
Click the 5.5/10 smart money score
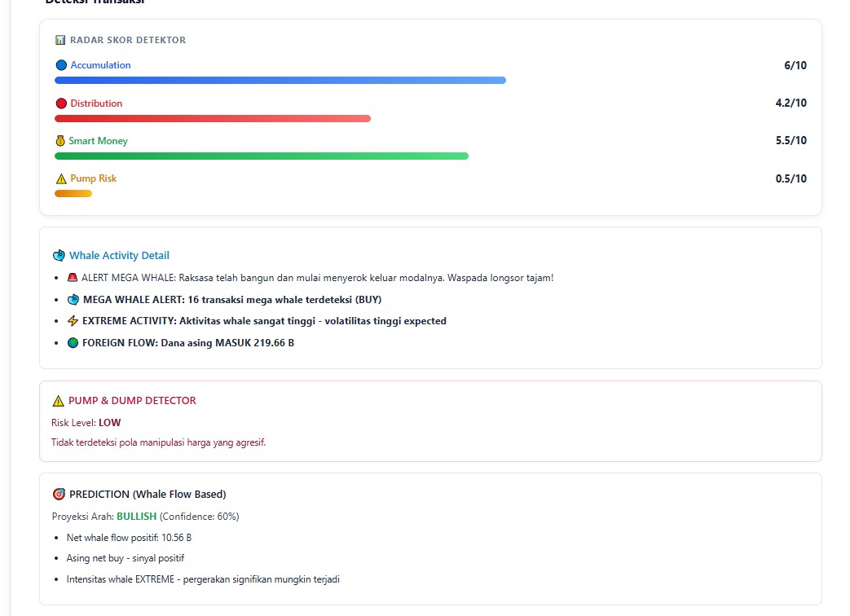pos(791,140)
